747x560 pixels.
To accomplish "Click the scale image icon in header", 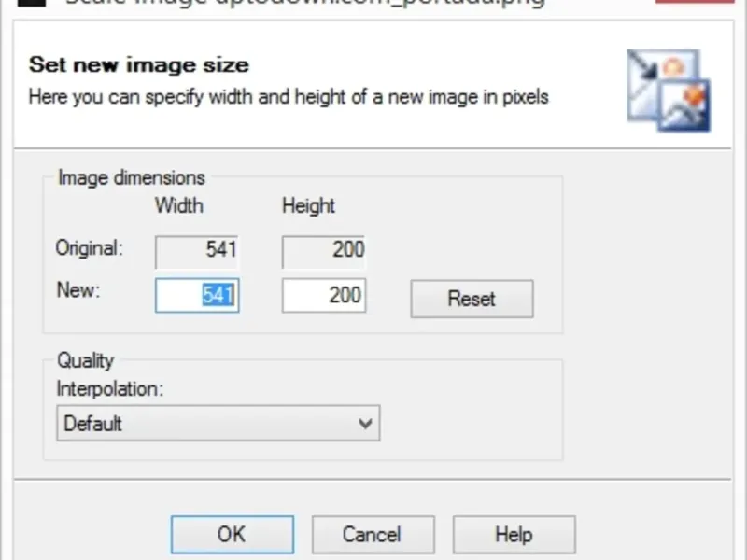I will [x=669, y=90].
